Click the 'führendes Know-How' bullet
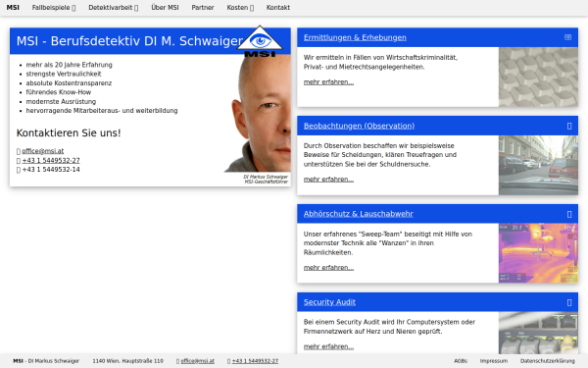Image resolution: width=588 pixels, height=368 pixels. [x=59, y=92]
